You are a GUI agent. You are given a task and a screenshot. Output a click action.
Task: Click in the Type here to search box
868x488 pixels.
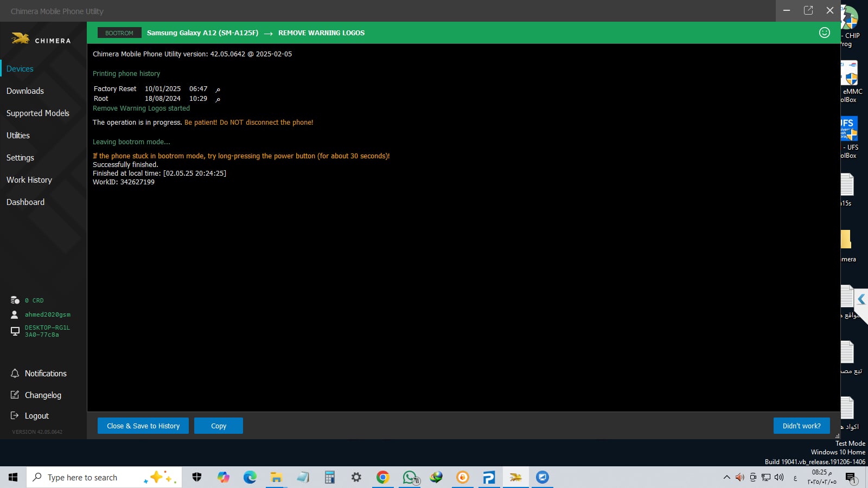coord(104,477)
